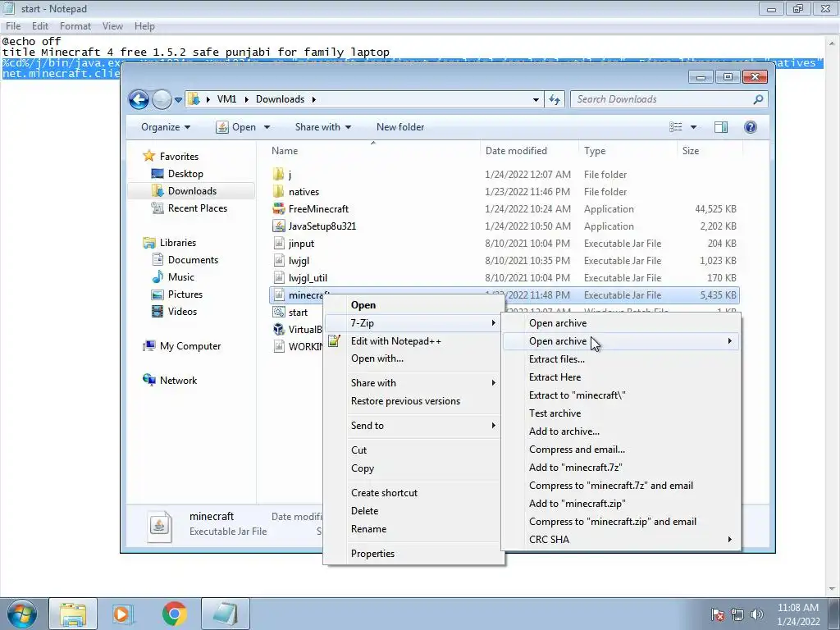Choose Test archive in 7-Zip submenu

621,413
